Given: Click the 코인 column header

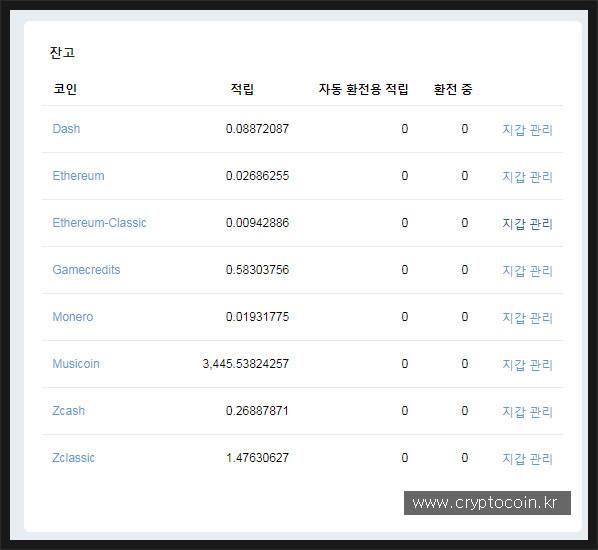Looking at the screenshot, I should tap(65, 89).
